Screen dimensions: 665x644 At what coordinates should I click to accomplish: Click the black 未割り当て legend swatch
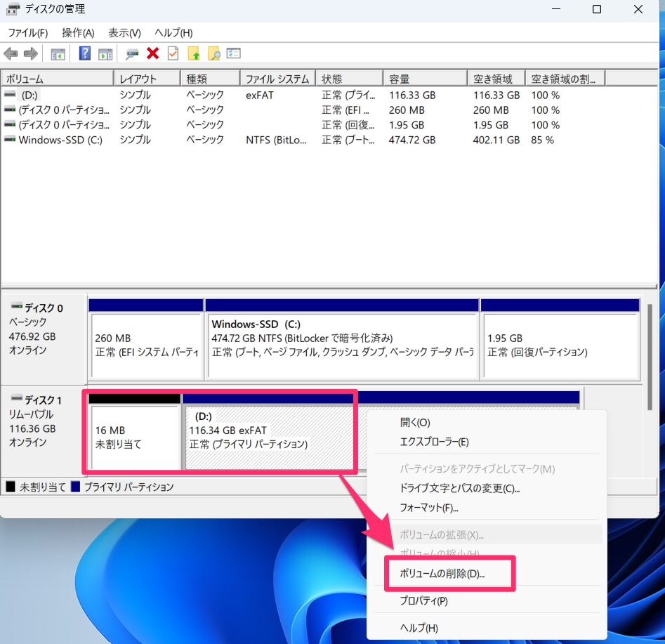(x=11, y=487)
